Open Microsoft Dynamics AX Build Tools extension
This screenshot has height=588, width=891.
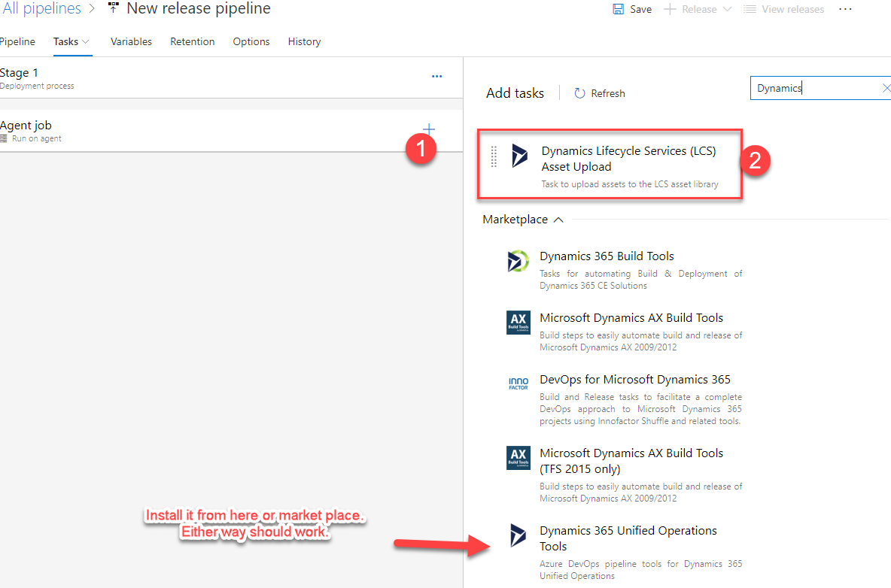[x=631, y=318]
